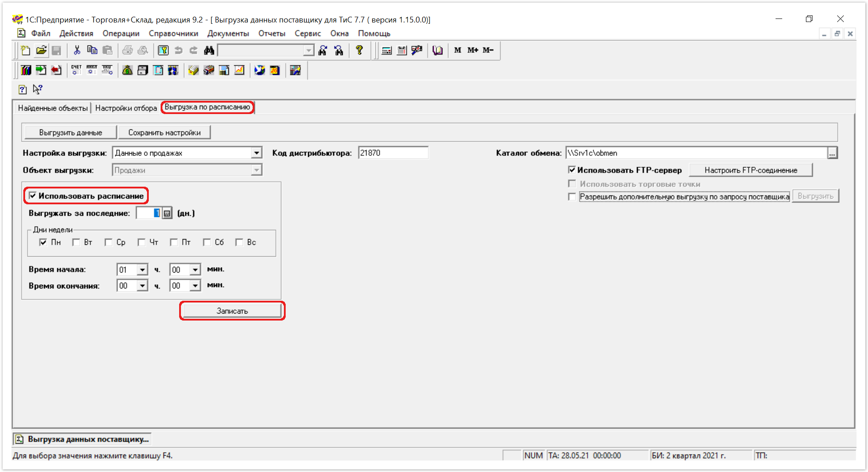Open the Файл menu
Screen dimensions: 868x472
(x=40, y=33)
